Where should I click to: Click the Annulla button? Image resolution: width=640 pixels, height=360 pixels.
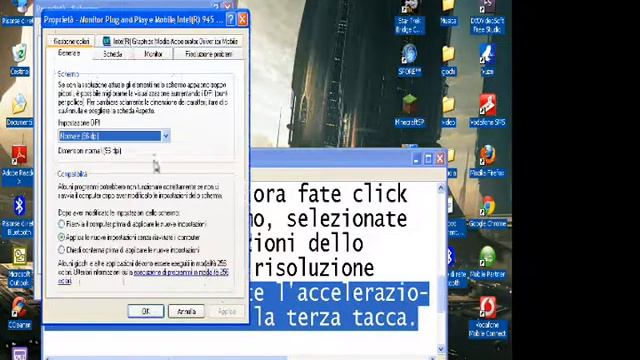(x=186, y=311)
